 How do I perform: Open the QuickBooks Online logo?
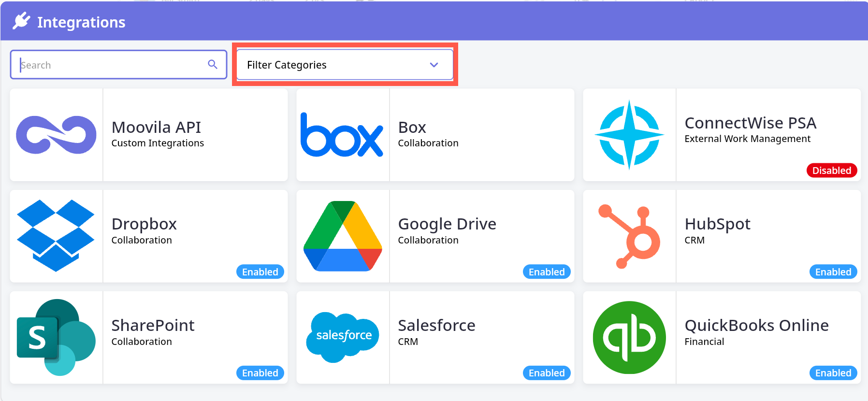pyautogui.click(x=629, y=337)
